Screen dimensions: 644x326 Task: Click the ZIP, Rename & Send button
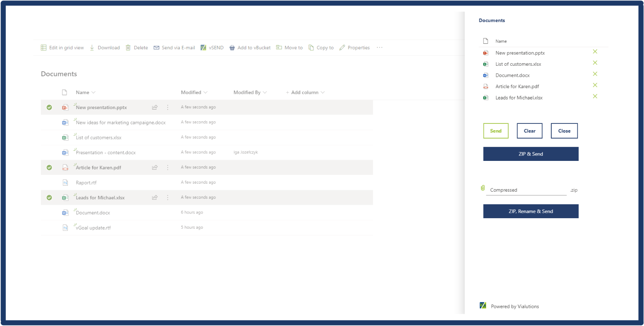click(531, 211)
